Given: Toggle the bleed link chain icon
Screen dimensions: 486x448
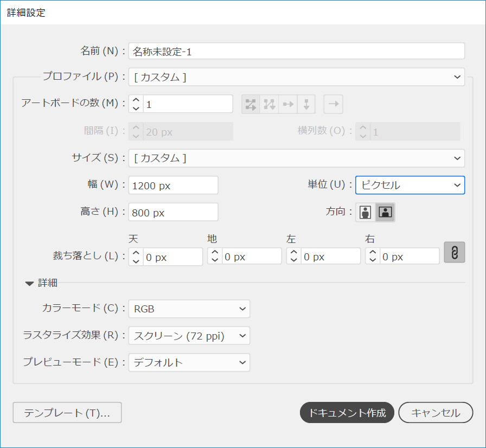Looking at the screenshot, I should point(455,253).
